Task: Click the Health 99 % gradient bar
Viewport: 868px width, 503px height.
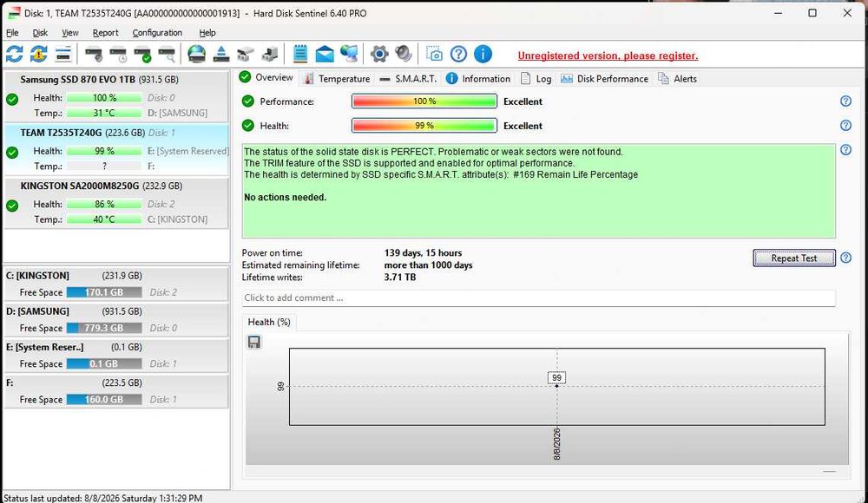Action: pos(424,126)
